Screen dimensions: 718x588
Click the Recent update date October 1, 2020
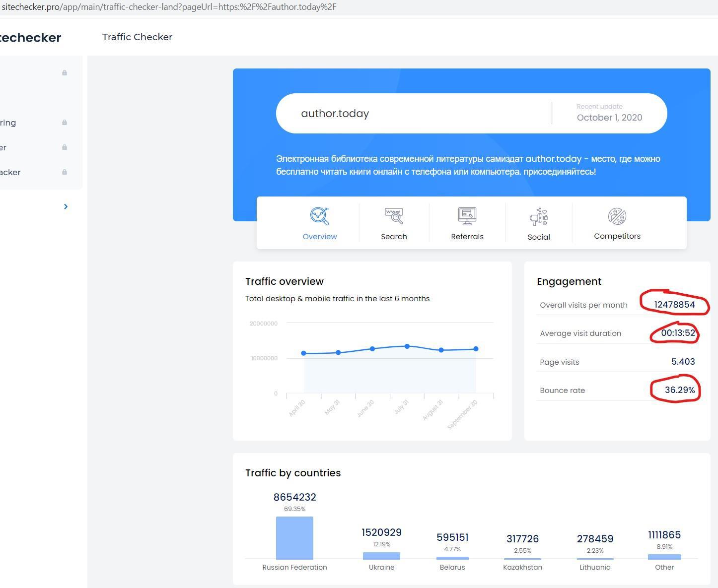click(609, 118)
